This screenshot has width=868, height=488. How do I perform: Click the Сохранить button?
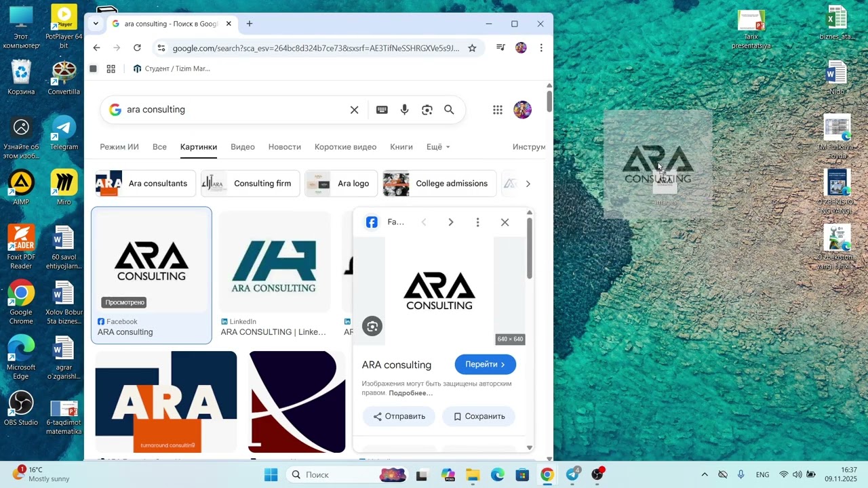click(479, 416)
